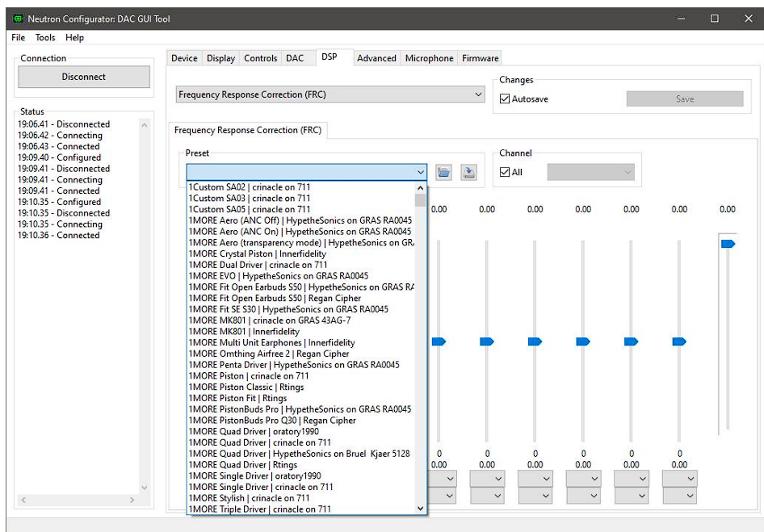Screen dimensions: 764x532
Task: Click the preset list scroll up arrow
Action: pos(421,187)
